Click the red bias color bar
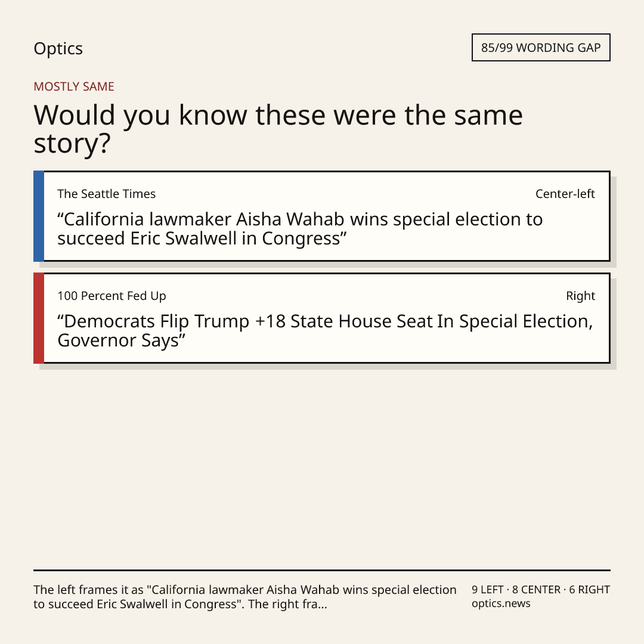 39,318
